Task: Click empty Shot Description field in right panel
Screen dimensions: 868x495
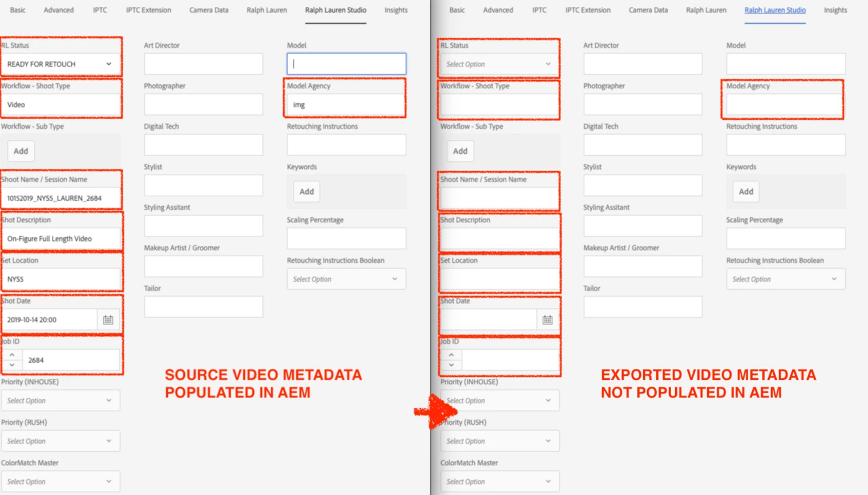Action: [500, 238]
